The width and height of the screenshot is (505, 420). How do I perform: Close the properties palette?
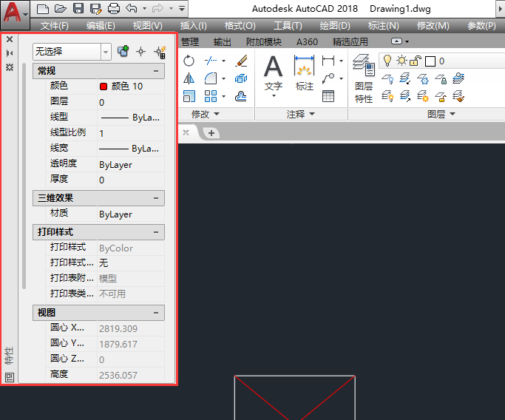click(x=10, y=39)
